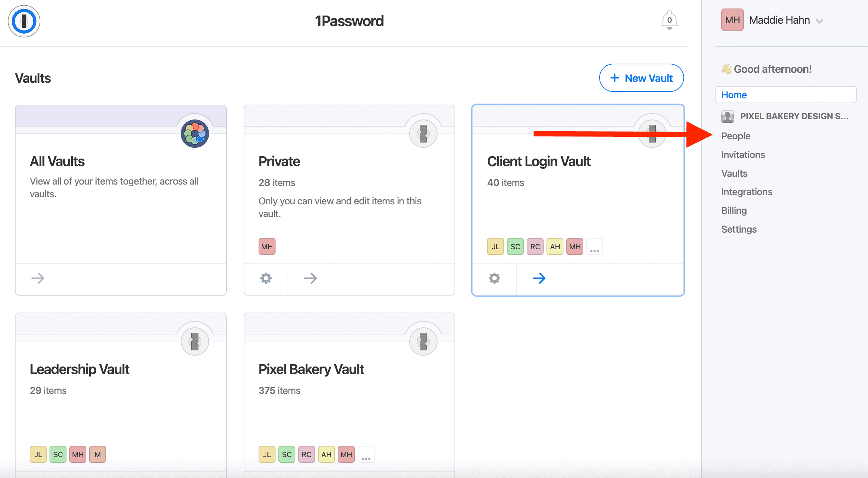Show more members of Pixel Bakery Vault
Image resolution: width=868 pixels, height=478 pixels.
[366, 455]
